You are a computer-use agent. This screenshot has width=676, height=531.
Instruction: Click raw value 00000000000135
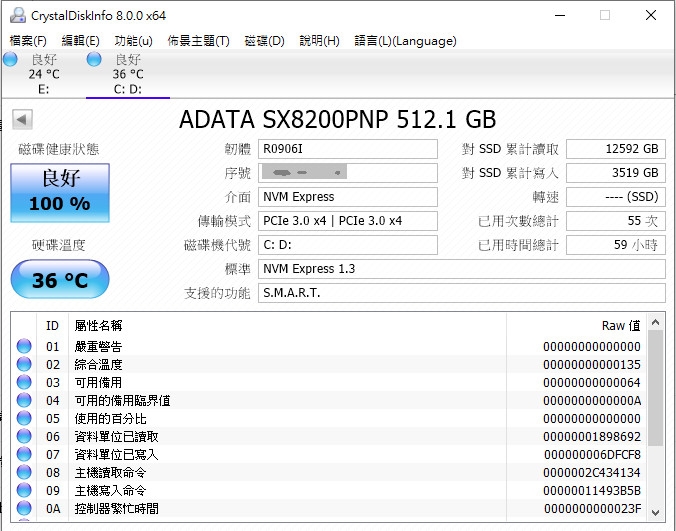point(592,365)
